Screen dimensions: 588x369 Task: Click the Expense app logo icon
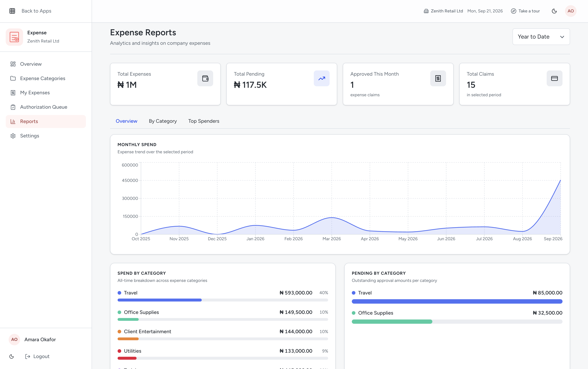[14, 37]
